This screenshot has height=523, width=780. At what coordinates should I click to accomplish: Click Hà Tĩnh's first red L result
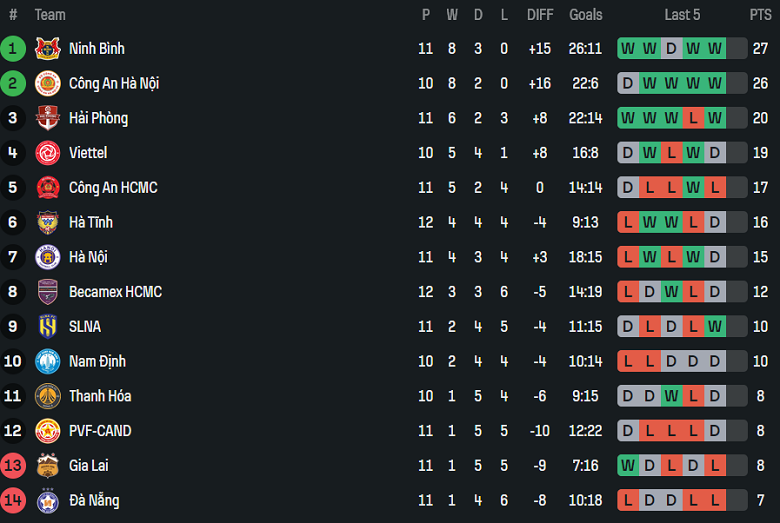coord(628,222)
